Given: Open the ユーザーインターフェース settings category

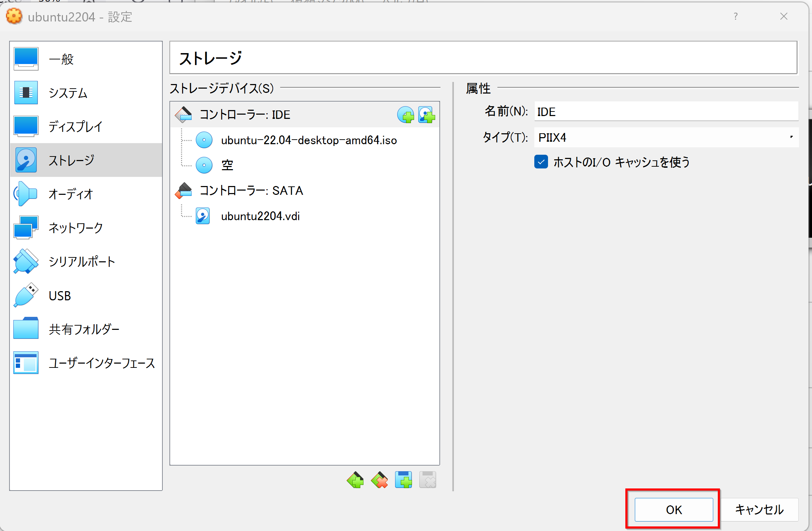Looking at the screenshot, I should click(x=86, y=363).
